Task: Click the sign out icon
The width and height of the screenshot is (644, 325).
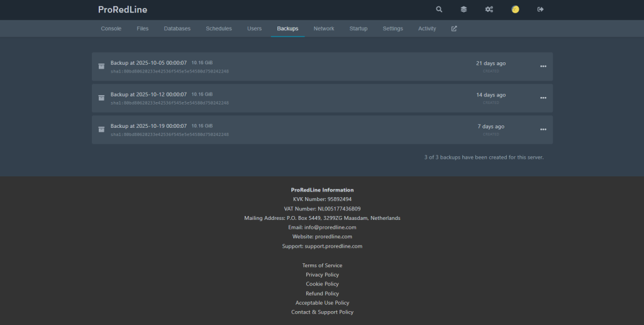Action: click(540, 9)
